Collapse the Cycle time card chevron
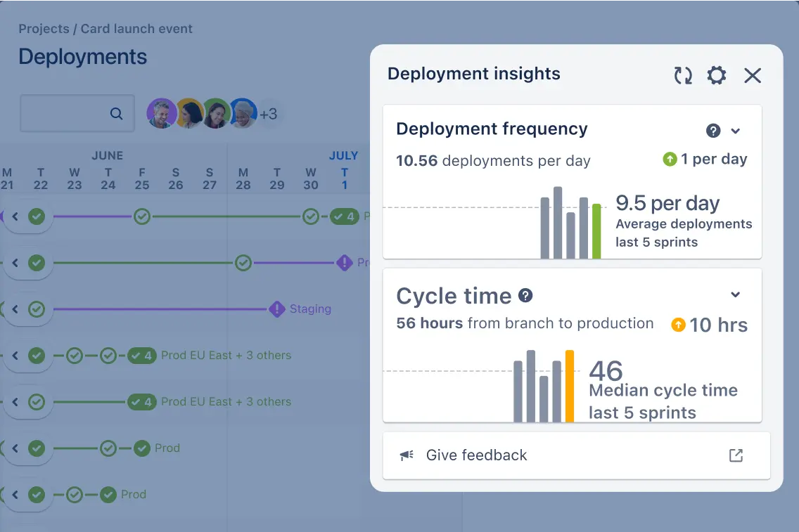 (736, 294)
